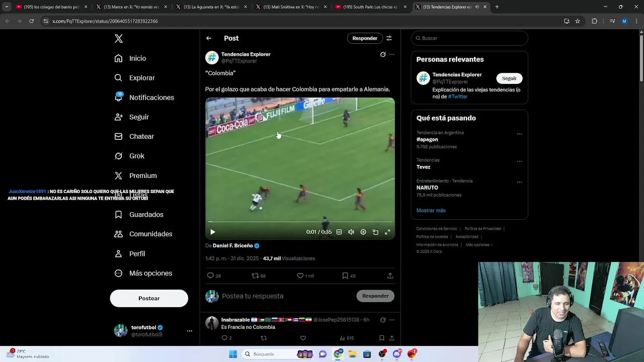Open File Explorer from the taskbar
Viewport: 644px width, 362px height.
(353, 354)
